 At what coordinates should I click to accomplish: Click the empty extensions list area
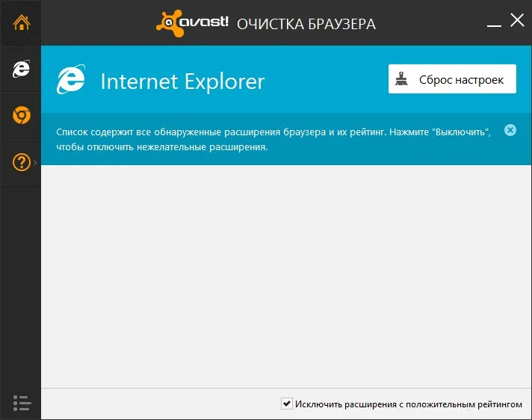pos(286,277)
